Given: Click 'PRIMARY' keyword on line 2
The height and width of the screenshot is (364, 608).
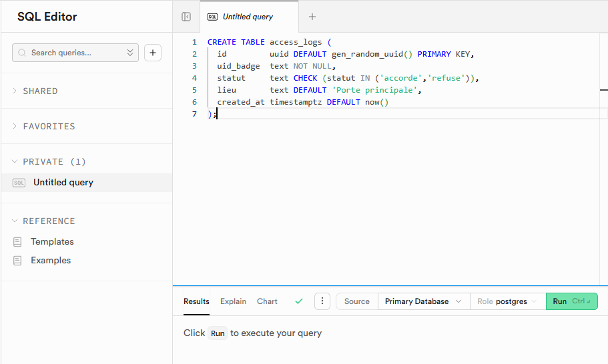Looking at the screenshot, I should (x=434, y=54).
